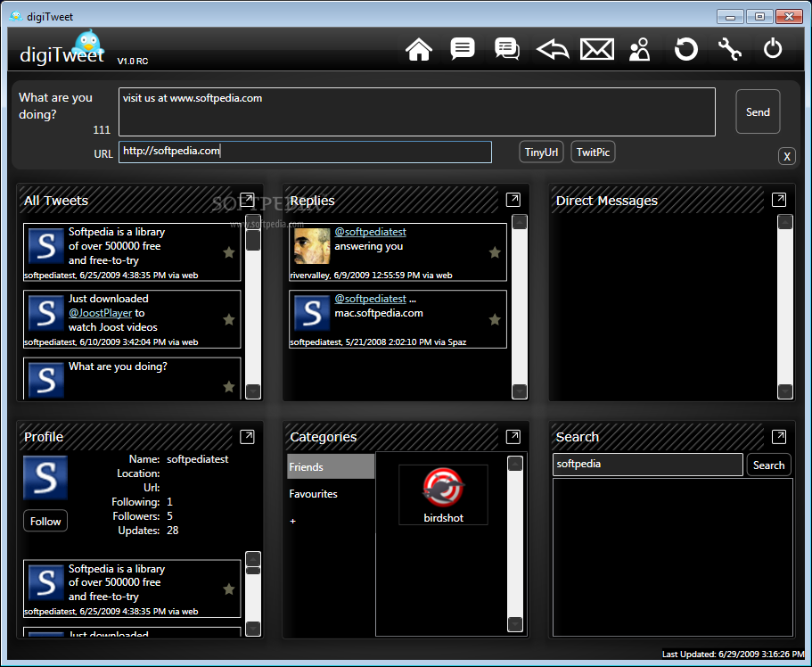
Task: Click the 'softpediatest, 6/10/2009 3:42:04 PM via web' line
Action: click(111, 342)
